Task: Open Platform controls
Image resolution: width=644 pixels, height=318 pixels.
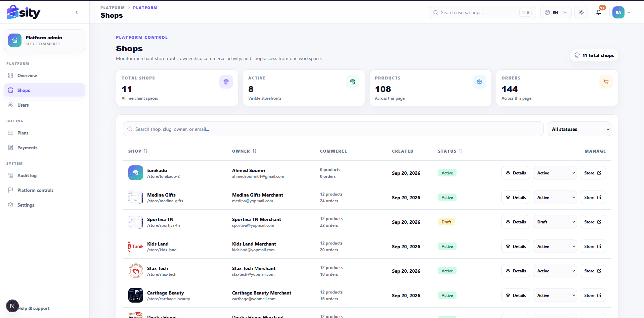Action: 44,190
